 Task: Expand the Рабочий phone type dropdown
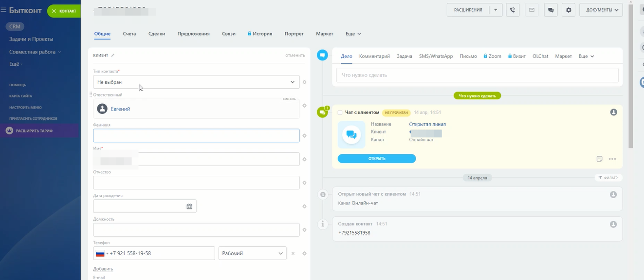pos(252,253)
